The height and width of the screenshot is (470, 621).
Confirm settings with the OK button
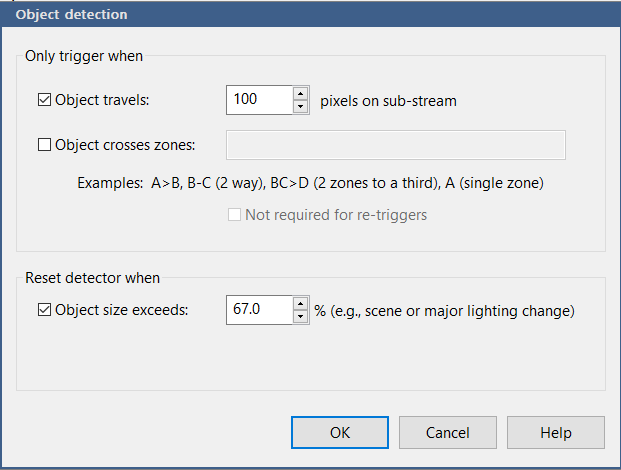340,433
